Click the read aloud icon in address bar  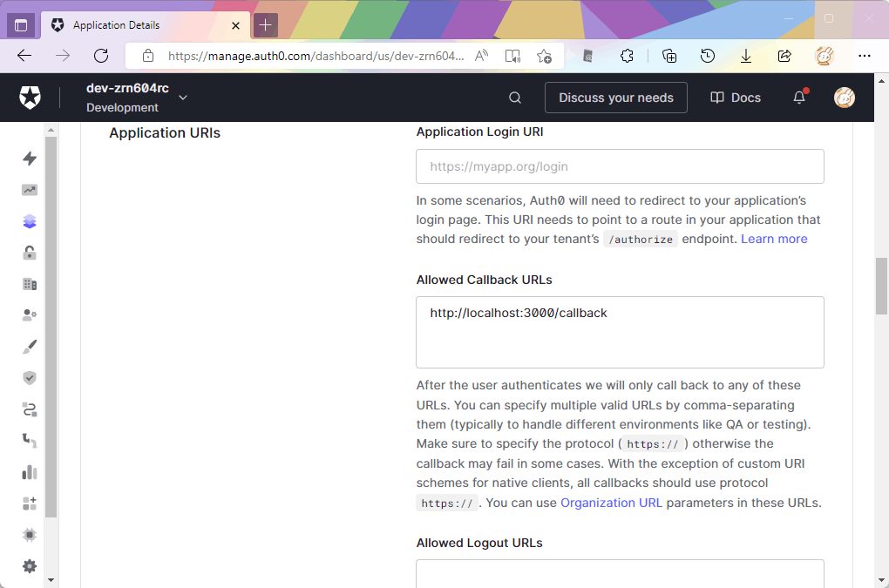[481, 56]
